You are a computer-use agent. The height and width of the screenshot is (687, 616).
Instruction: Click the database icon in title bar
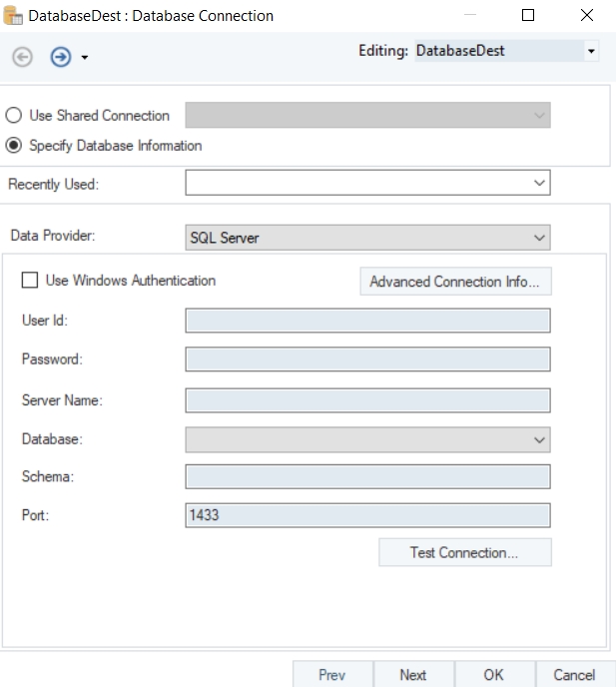(12, 16)
